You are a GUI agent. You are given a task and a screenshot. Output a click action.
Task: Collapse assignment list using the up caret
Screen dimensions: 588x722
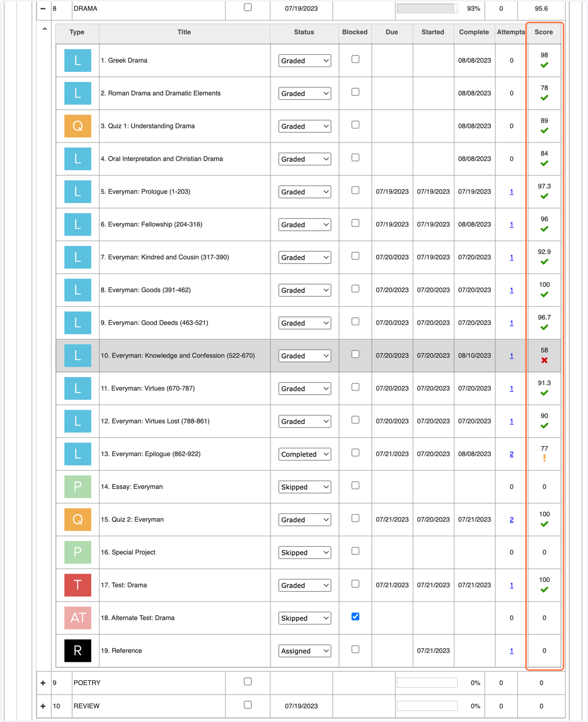(x=45, y=29)
